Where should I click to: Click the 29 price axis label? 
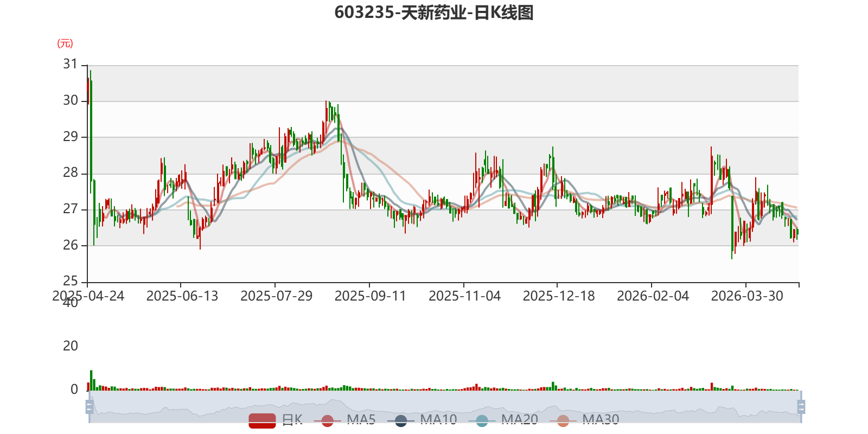71,137
